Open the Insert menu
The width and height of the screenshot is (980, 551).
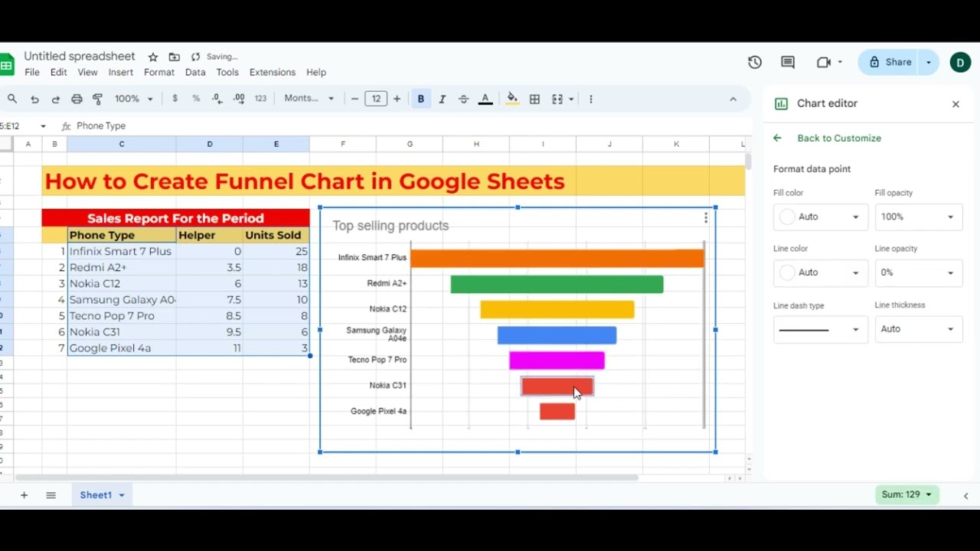coord(121,72)
